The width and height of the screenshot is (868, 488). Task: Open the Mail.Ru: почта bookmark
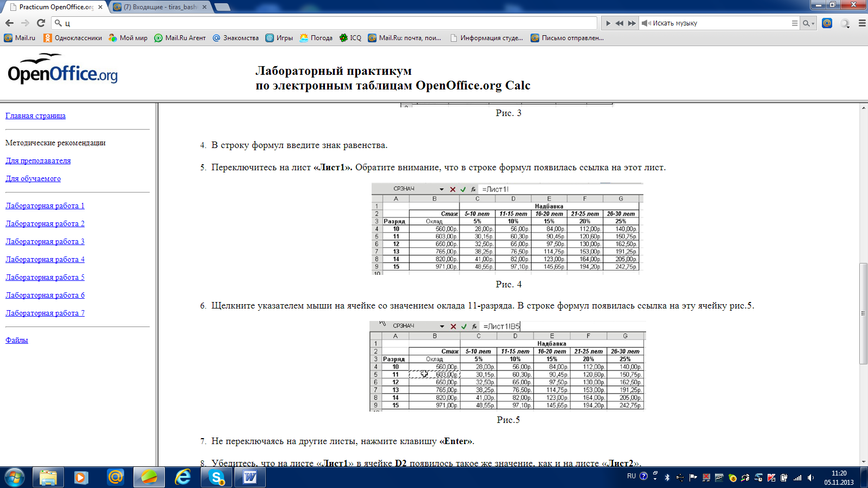[x=405, y=38]
